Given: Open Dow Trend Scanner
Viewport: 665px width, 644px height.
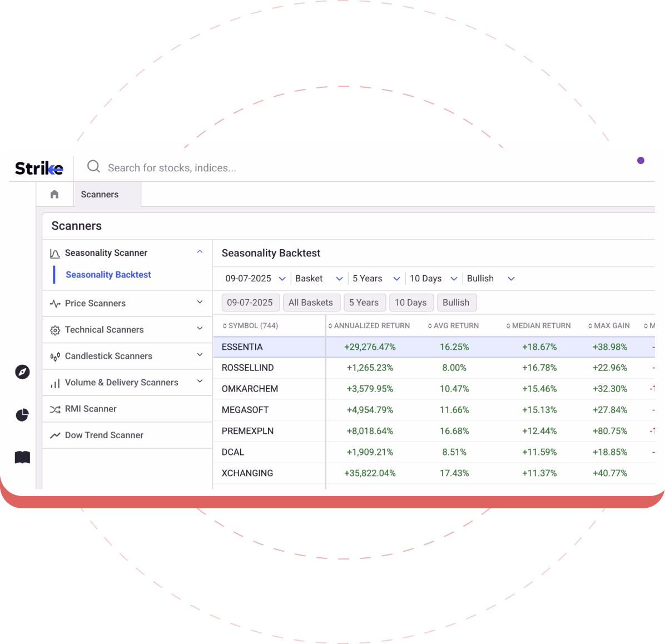Looking at the screenshot, I should (104, 435).
